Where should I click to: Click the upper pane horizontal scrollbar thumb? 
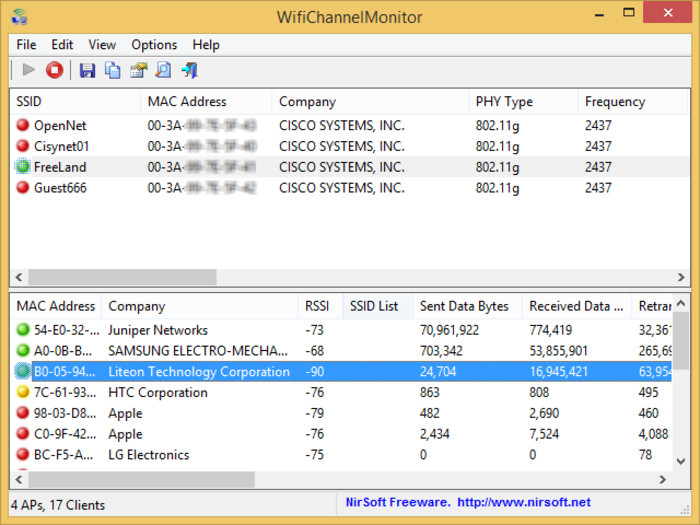123,277
